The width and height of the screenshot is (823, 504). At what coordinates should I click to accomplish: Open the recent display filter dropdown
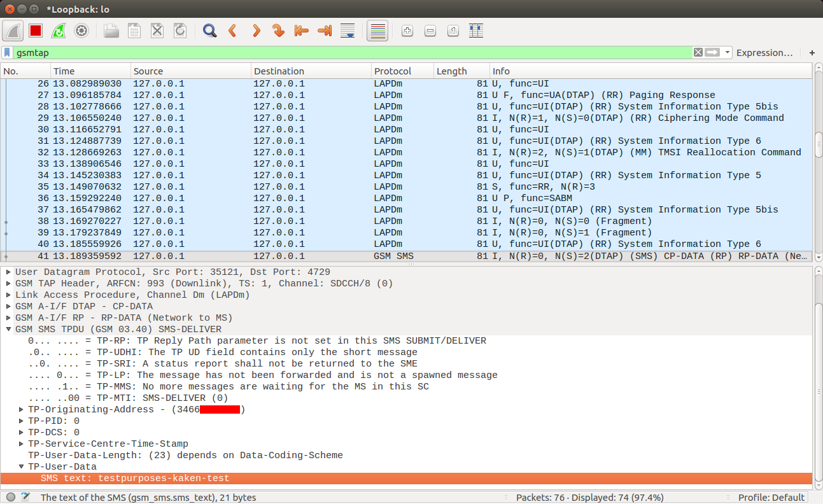point(728,53)
